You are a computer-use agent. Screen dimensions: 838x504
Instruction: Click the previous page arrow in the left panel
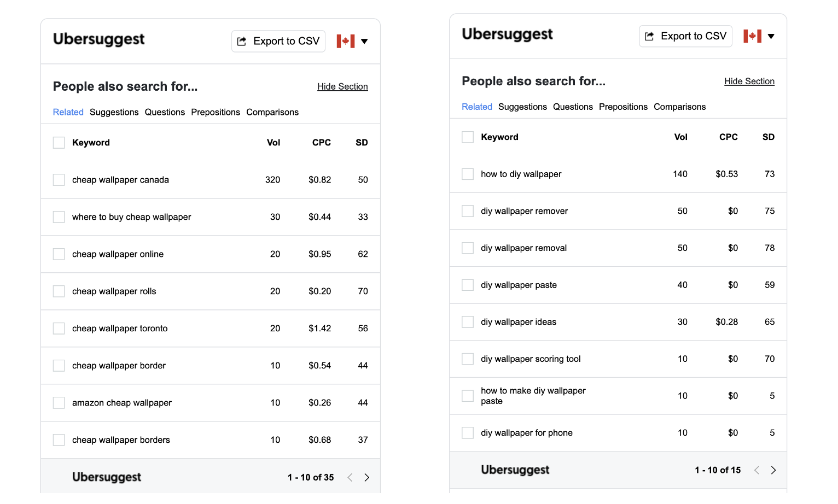pyautogui.click(x=350, y=477)
